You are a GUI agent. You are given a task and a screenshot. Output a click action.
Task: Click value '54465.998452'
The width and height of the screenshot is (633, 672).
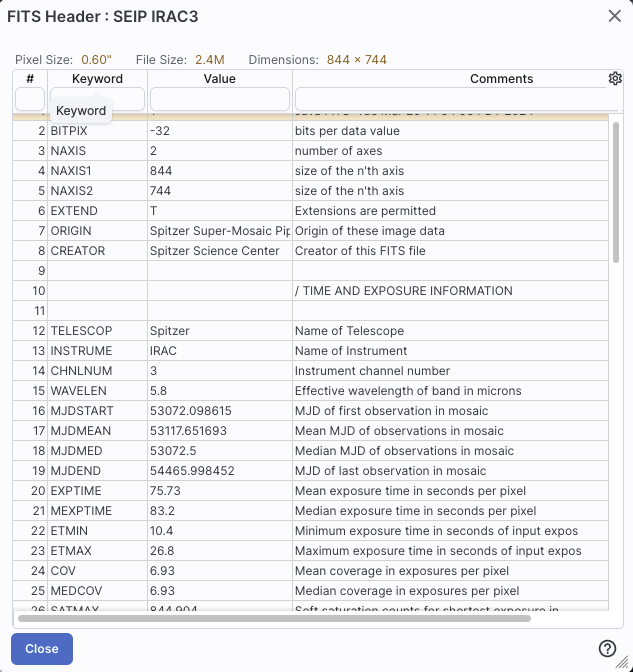coord(192,471)
